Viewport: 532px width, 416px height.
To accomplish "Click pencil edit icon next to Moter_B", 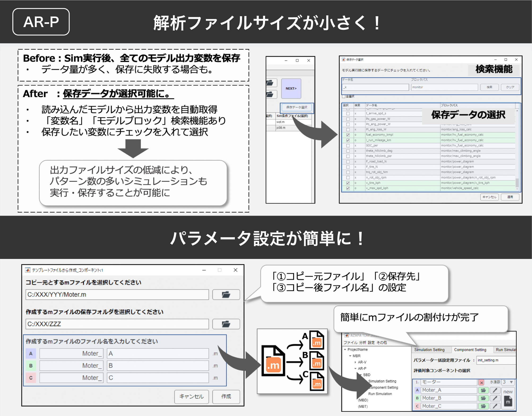I will pos(495,398).
